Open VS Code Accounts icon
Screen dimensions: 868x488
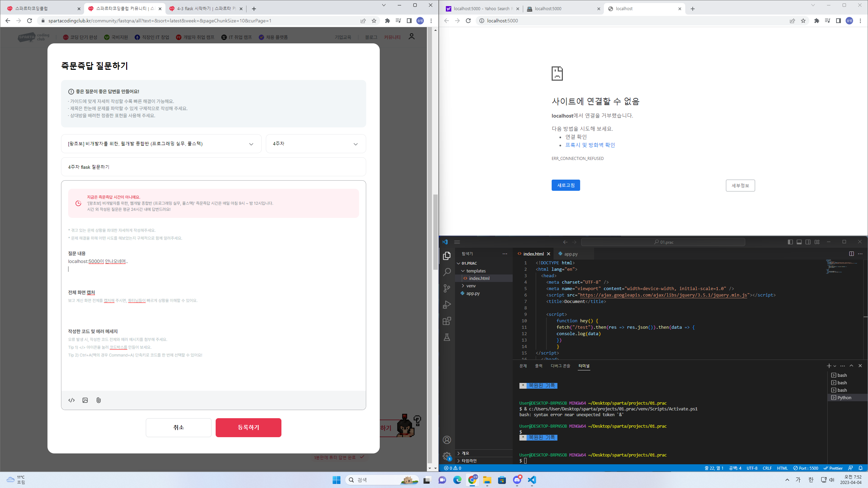[x=447, y=440]
